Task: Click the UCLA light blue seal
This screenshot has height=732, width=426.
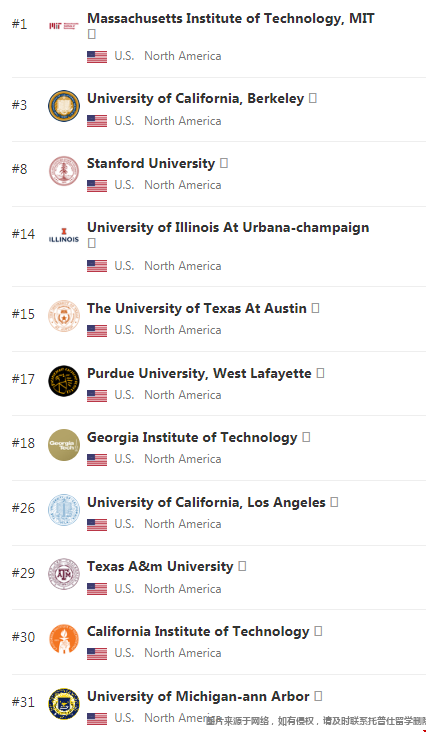Action: click(64, 510)
